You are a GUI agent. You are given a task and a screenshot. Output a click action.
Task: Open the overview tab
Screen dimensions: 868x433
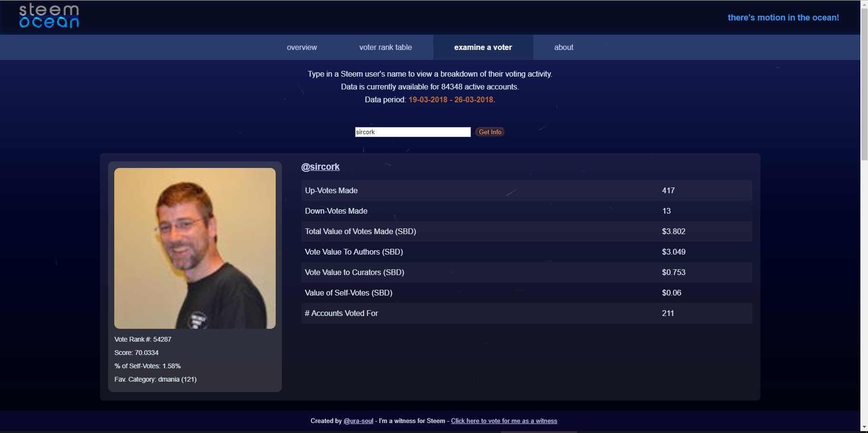(302, 47)
